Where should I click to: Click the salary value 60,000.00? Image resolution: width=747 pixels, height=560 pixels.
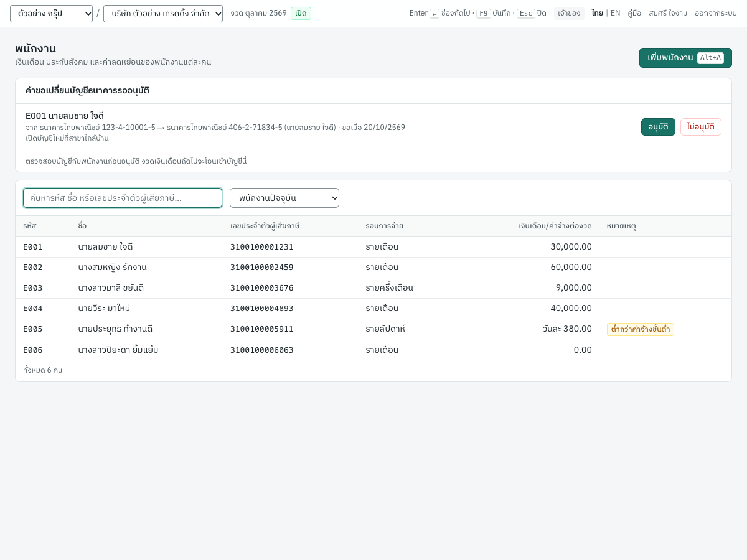click(x=571, y=267)
